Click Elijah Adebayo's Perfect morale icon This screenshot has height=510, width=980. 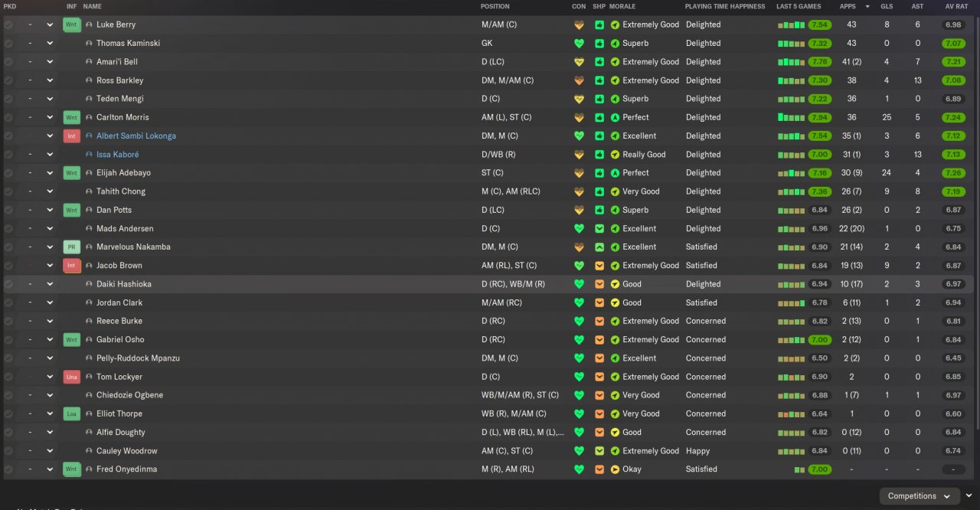coord(615,173)
